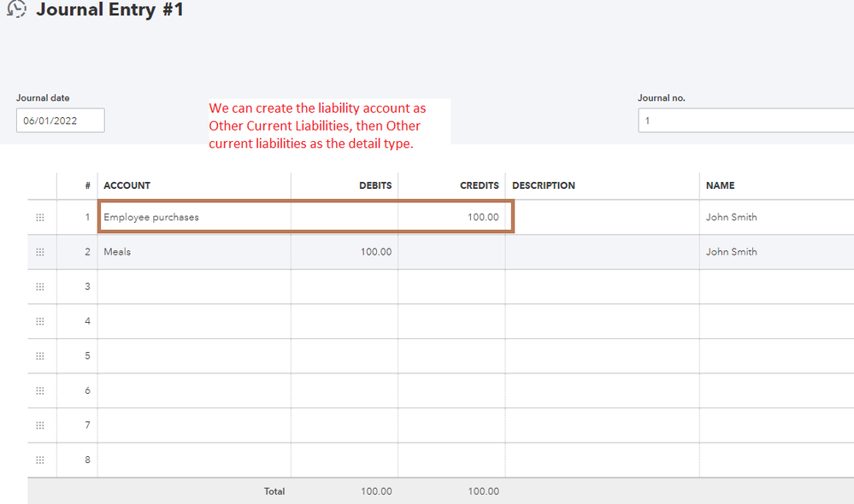Select the CREDITS column header
Image resolution: width=854 pixels, height=504 pixels.
[x=480, y=185]
